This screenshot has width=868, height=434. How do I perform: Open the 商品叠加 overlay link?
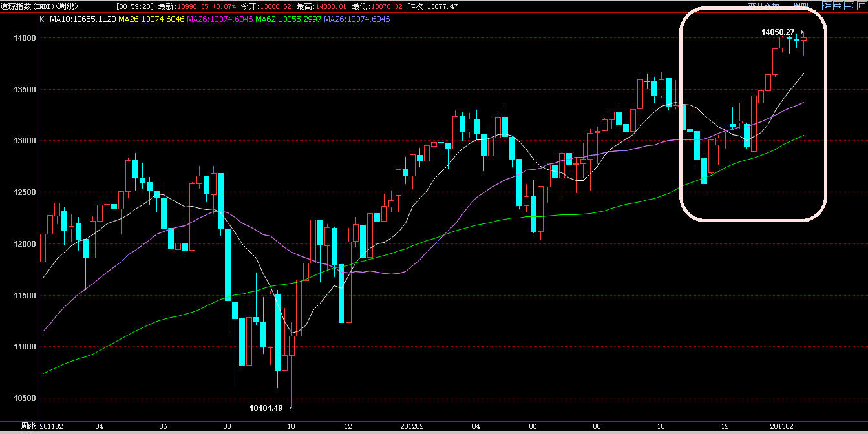coord(764,6)
